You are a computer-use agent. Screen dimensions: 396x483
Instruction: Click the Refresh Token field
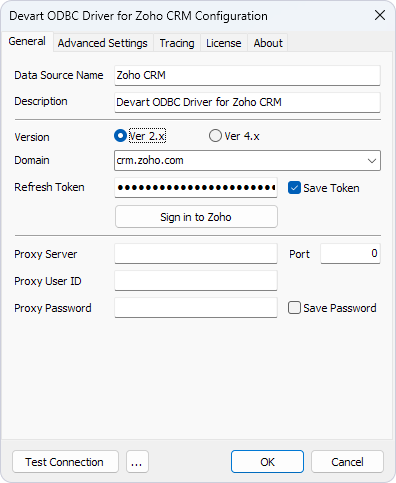196,188
